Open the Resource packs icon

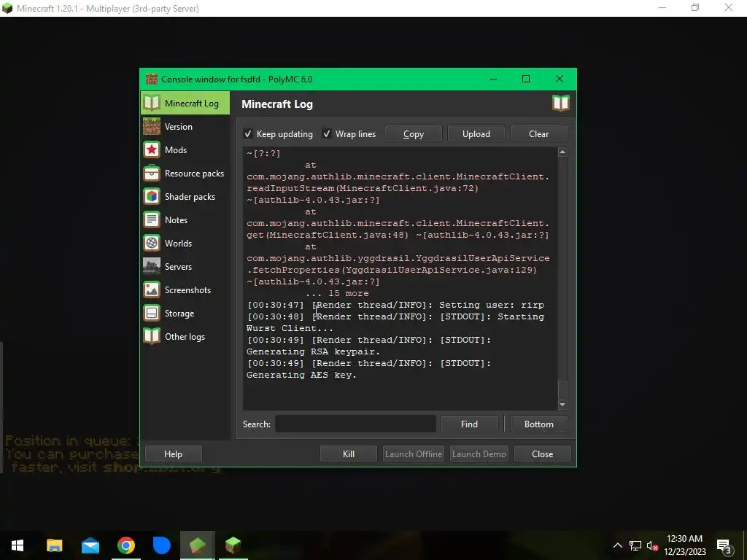click(152, 174)
